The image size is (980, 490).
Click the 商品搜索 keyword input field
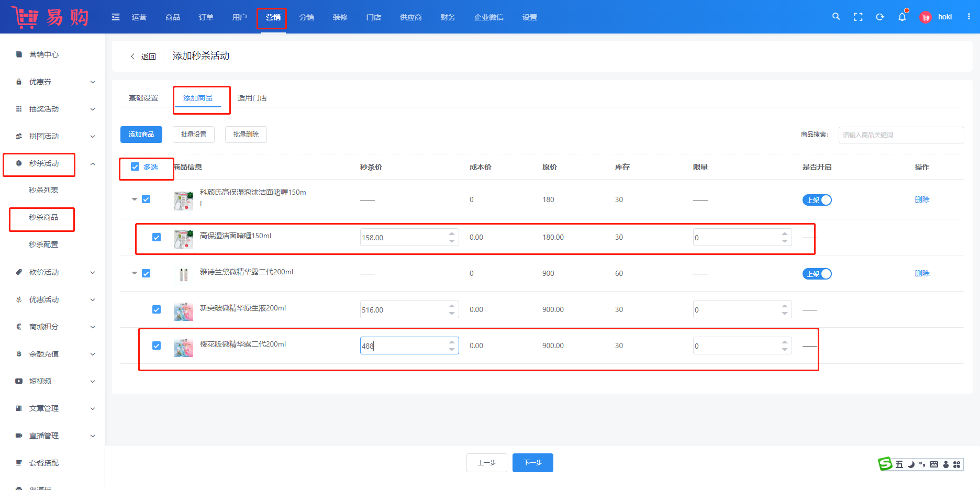[900, 135]
